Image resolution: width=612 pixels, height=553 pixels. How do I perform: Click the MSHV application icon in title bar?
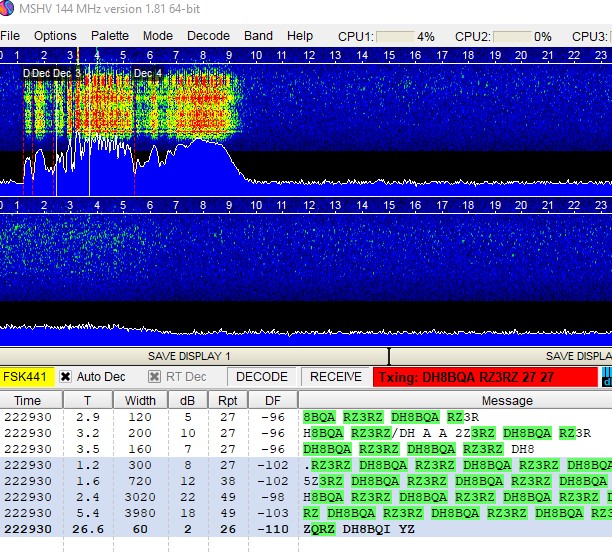click(6, 8)
